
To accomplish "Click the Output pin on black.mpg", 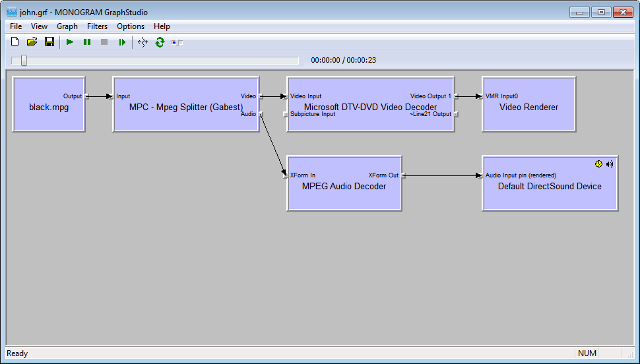I will click(86, 96).
